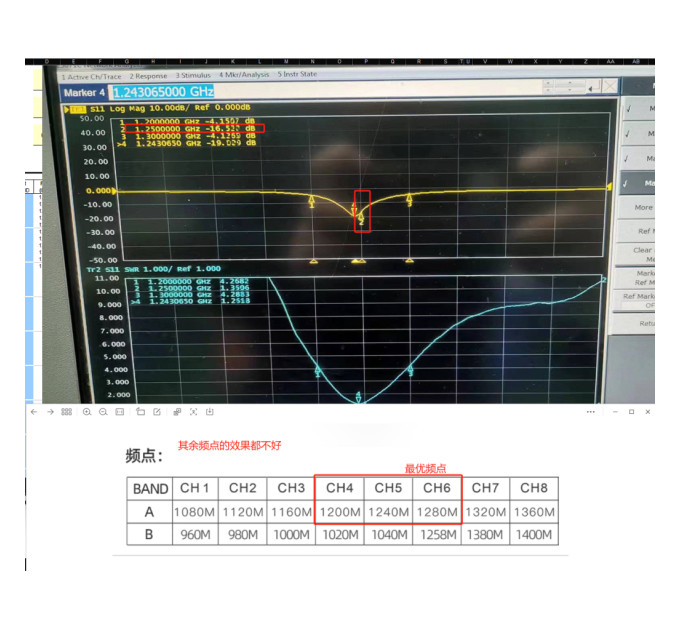Open the three-dots more options menu
The image size is (680, 630).
[x=591, y=412]
